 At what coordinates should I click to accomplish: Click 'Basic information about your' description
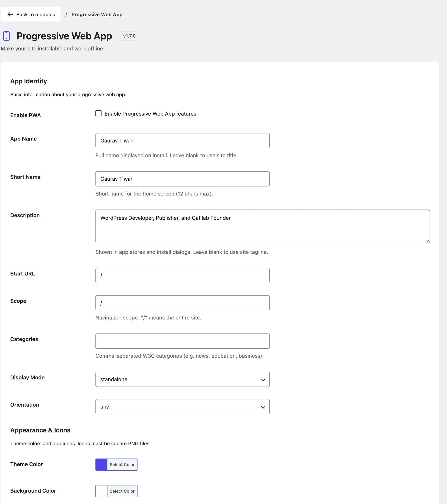click(68, 94)
